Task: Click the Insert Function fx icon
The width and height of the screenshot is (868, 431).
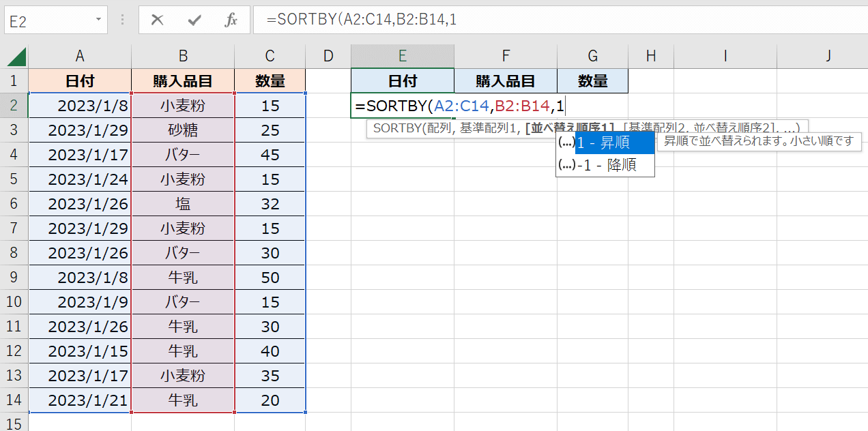Action: (231, 20)
